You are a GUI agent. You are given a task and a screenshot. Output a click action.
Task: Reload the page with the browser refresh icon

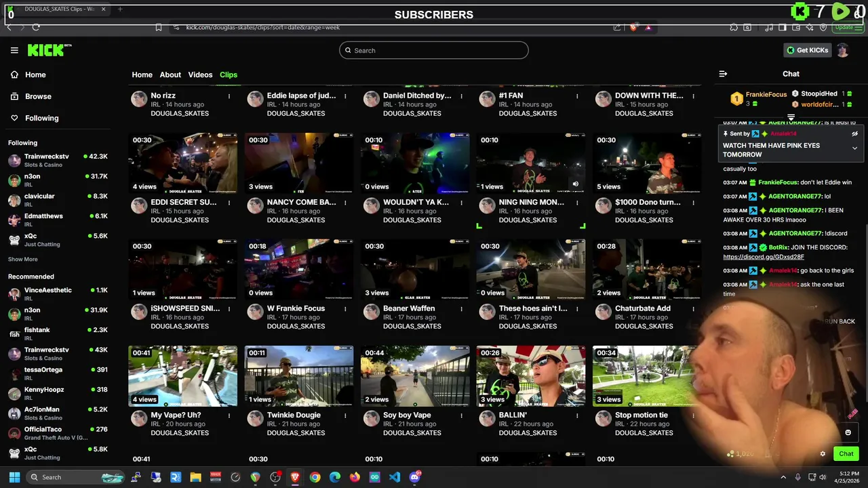(35, 27)
